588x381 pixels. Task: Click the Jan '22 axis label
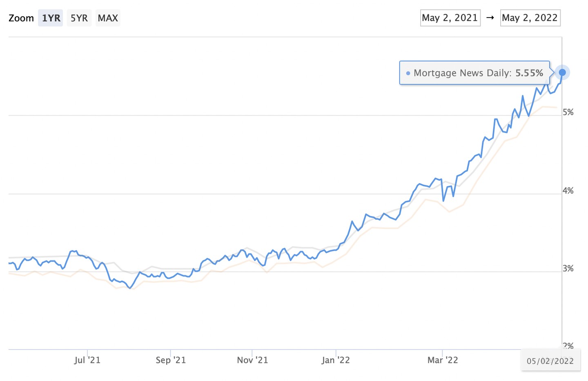(336, 360)
